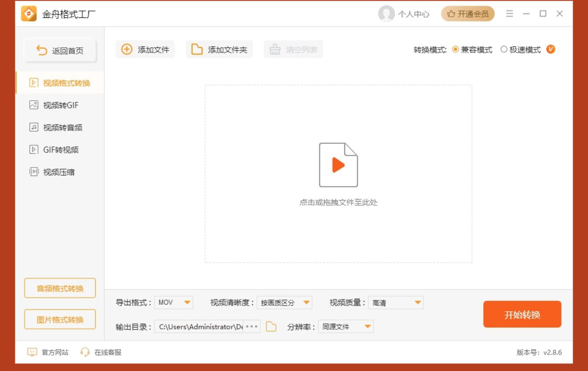Viewport: 588px width, 371px height.
Task: Click the 添加文件夹 add folder button
Action: [219, 49]
